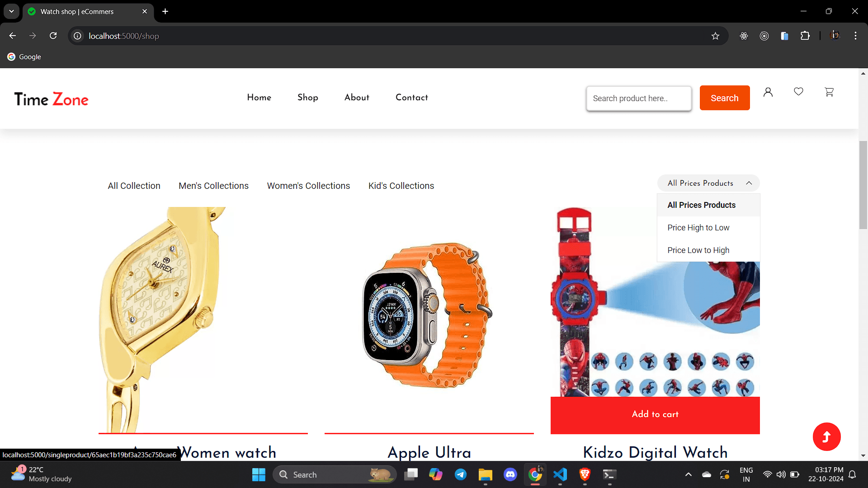
Task: Click the Time Zone logo
Action: (51, 99)
